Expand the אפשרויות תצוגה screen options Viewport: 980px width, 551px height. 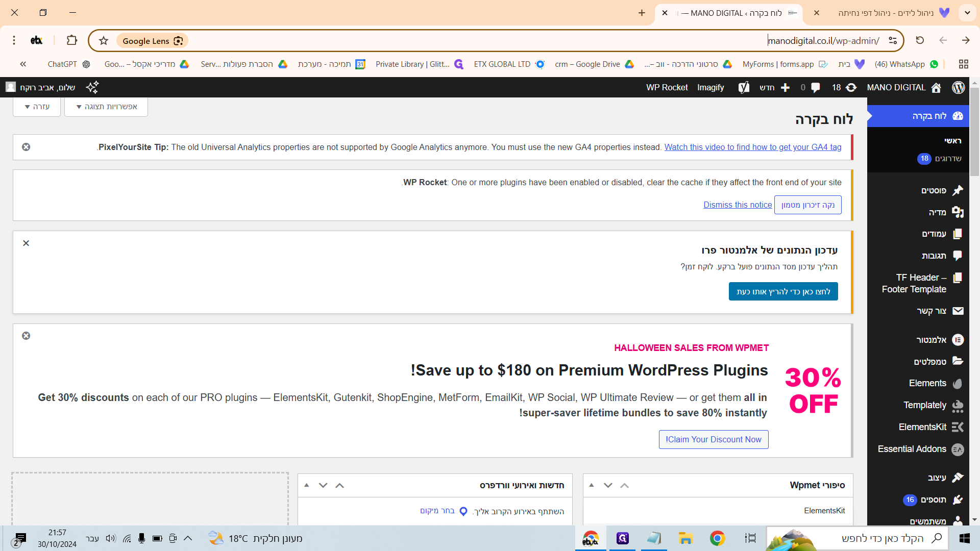pyautogui.click(x=106, y=107)
